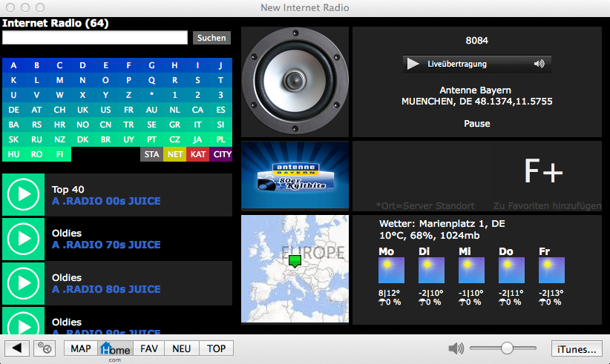Select country code PL
The height and width of the screenshot is (364, 610).
point(220,139)
